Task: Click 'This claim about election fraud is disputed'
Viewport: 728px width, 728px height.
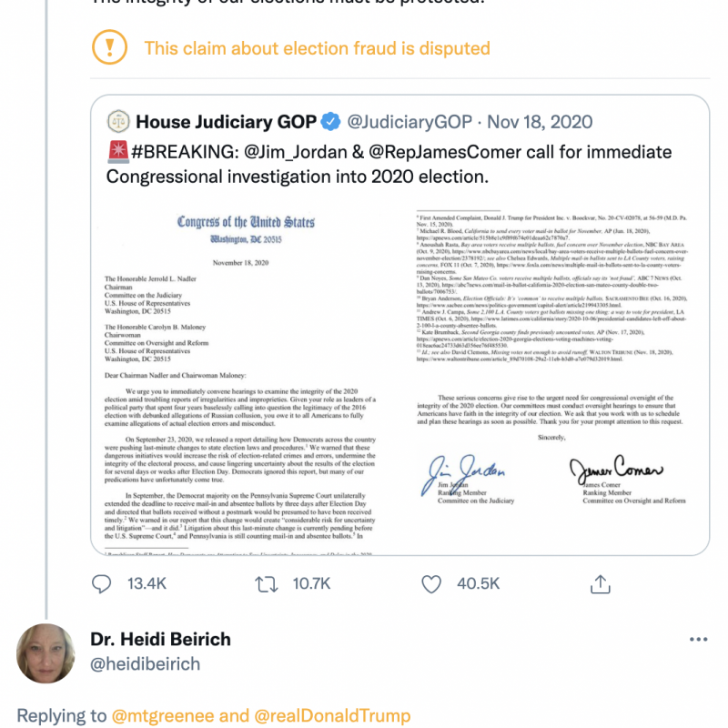Action: click(317, 48)
